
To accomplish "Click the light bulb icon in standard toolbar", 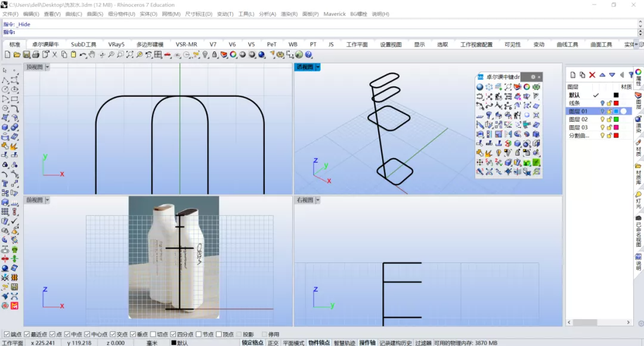I will 205,55.
